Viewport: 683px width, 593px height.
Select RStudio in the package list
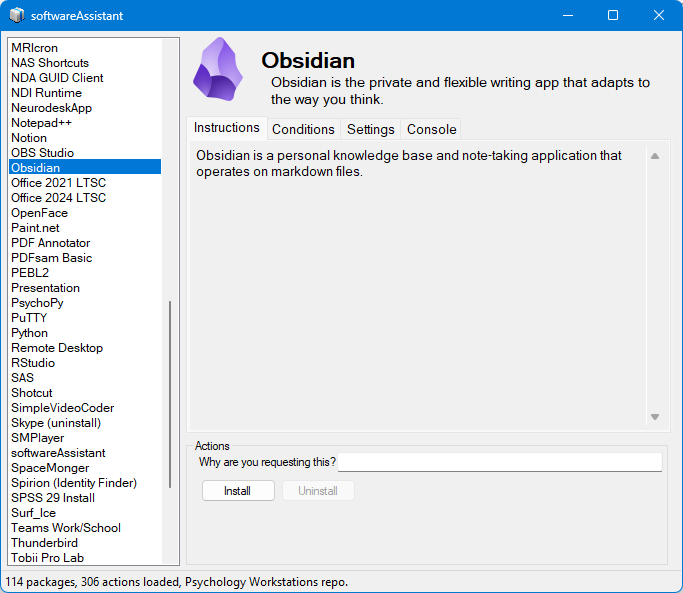(x=85, y=363)
